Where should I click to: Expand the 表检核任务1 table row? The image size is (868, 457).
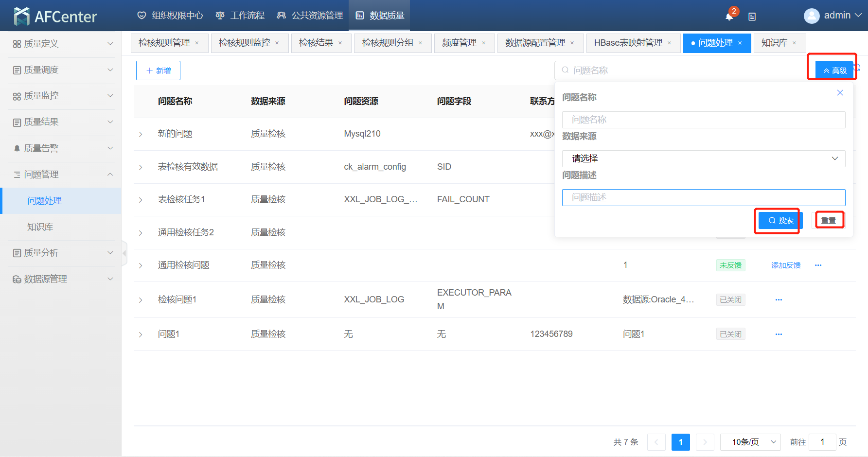[141, 200]
